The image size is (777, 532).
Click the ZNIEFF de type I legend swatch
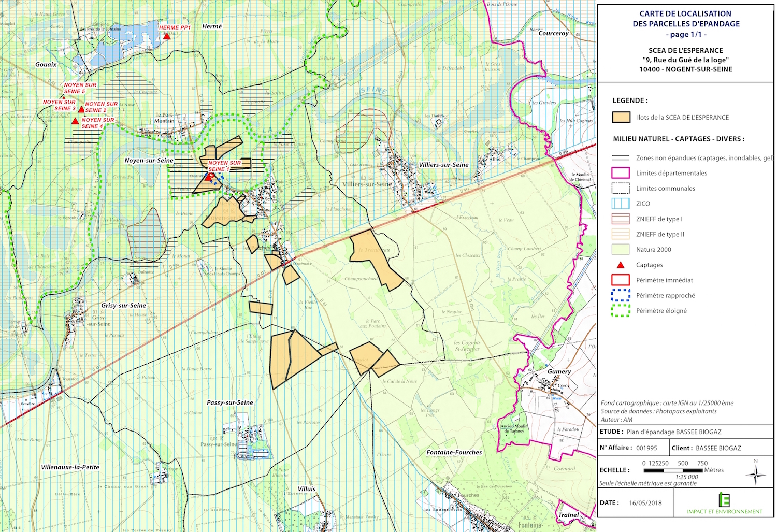(621, 219)
